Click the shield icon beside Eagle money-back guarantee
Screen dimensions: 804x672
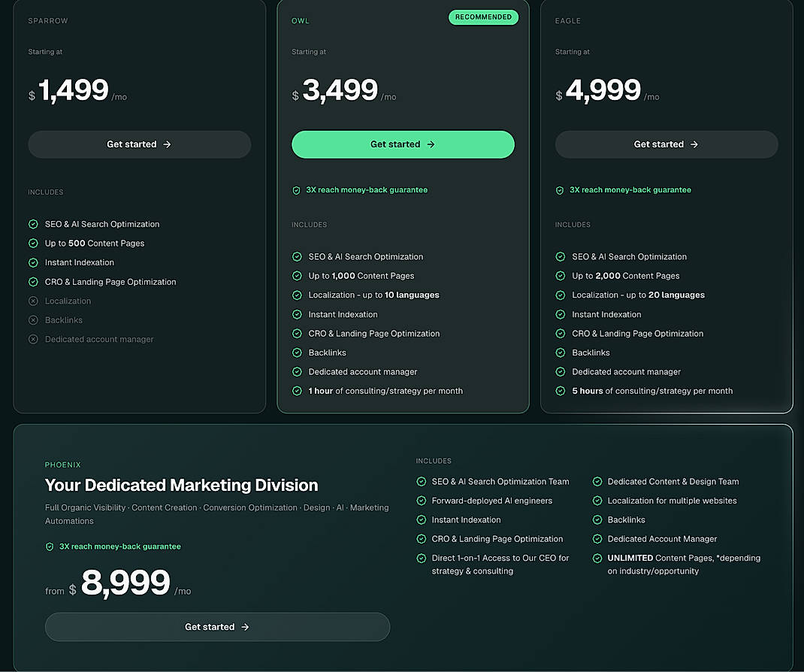pyautogui.click(x=560, y=190)
